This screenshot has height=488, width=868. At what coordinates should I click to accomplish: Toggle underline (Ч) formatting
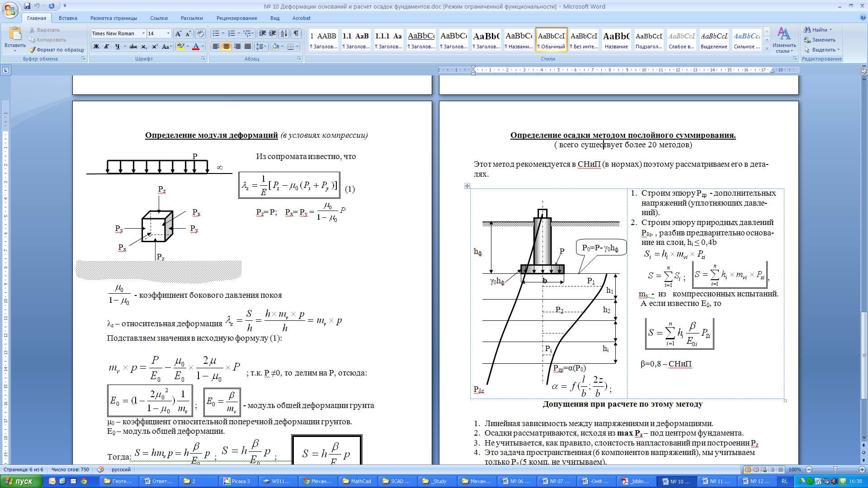pyautogui.click(x=117, y=47)
